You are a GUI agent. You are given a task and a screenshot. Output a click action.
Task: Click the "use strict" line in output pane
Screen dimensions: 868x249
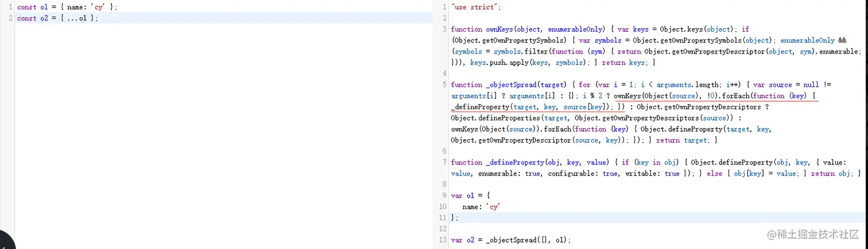pos(476,7)
